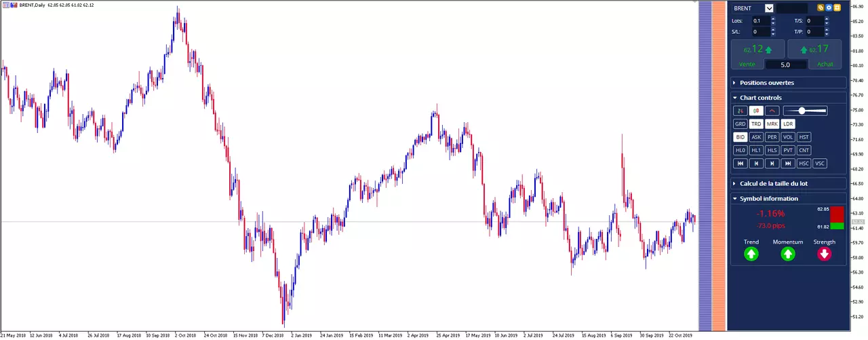Screen dimensions: 868x340
Task: Adjust the chart zoom slider
Action: point(805,111)
